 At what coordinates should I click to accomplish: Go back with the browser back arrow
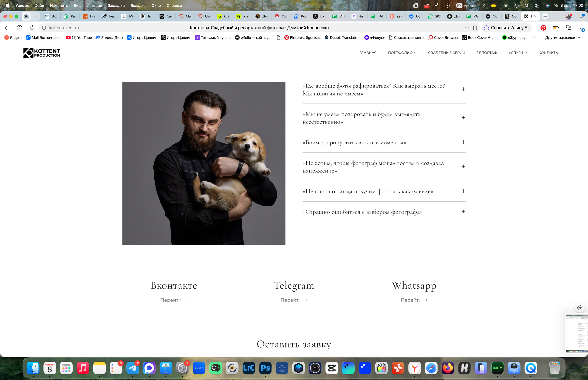pos(7,28)
